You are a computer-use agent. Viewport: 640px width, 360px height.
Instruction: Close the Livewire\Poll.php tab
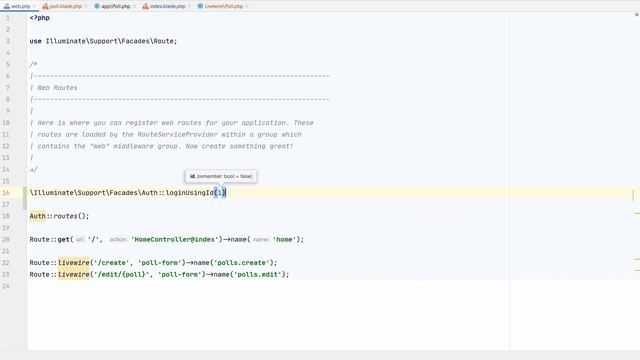click(x=247, y=6)
